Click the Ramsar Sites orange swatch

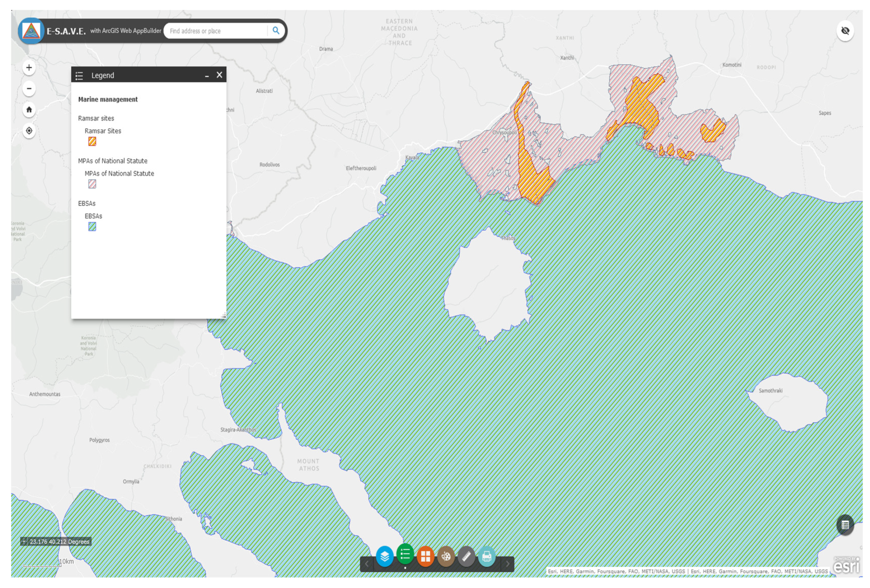pyautogui.click(x=92, y=141)
